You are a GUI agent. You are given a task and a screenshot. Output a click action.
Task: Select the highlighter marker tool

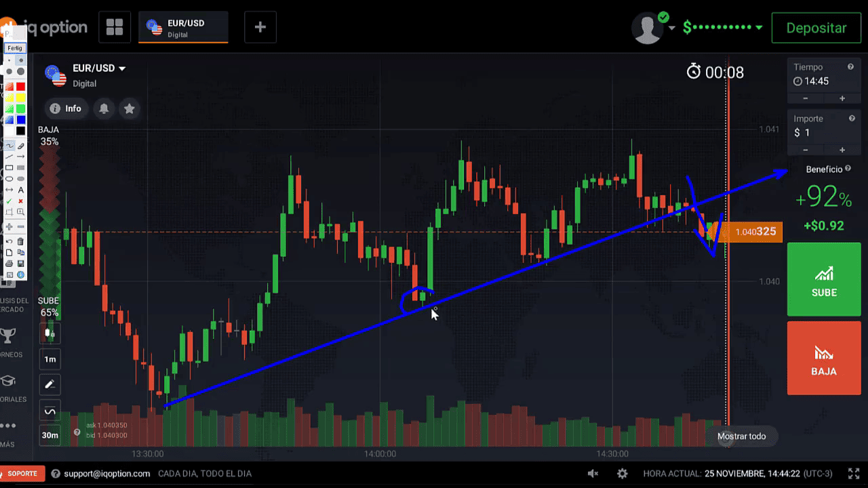coord(21,146)
